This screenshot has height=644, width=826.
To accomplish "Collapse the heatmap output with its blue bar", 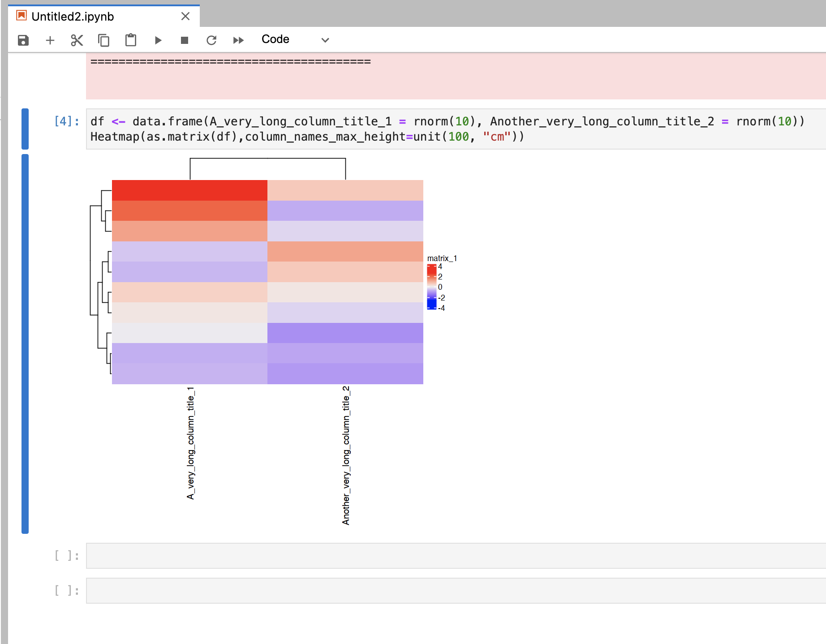I will [25, 345].
